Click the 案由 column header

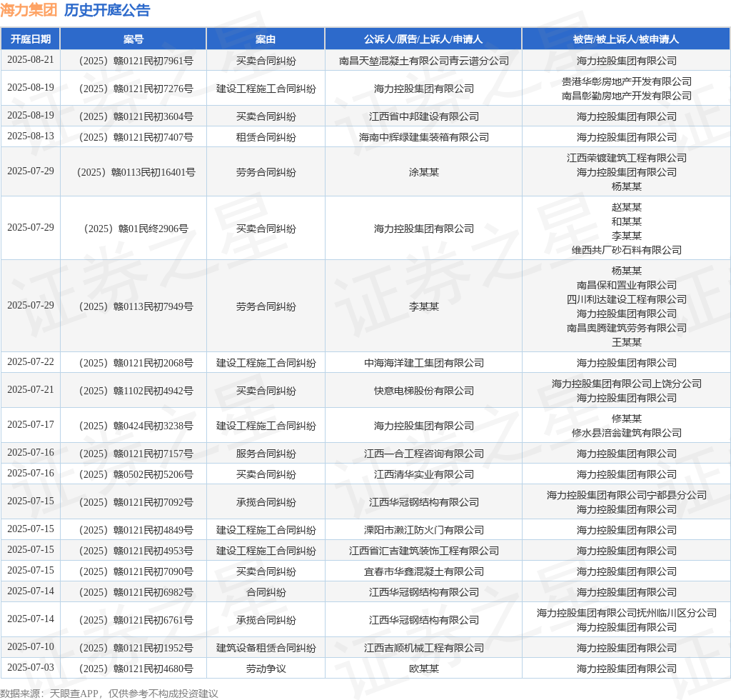(x=266, y=39)
